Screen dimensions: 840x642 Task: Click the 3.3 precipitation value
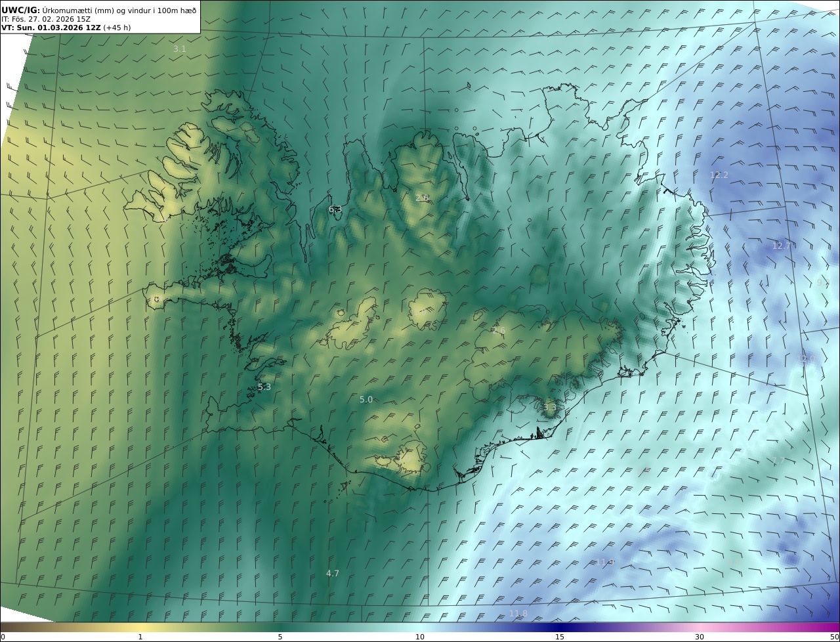click(549, 408)
